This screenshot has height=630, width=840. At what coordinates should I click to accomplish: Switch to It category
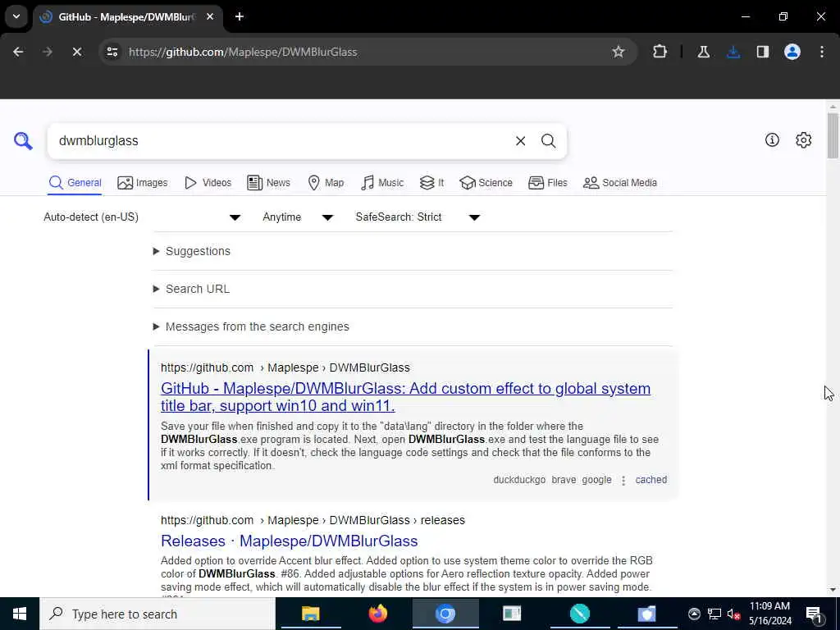[x=431, y=183]
